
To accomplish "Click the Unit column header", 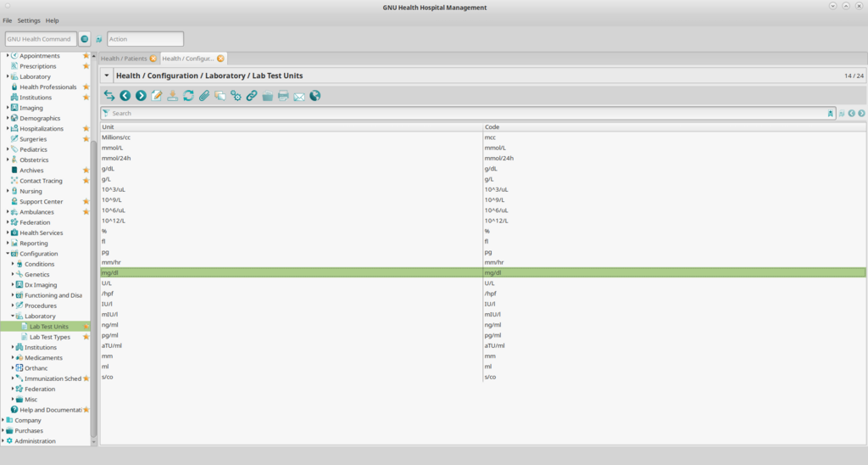I will (292, 127).
